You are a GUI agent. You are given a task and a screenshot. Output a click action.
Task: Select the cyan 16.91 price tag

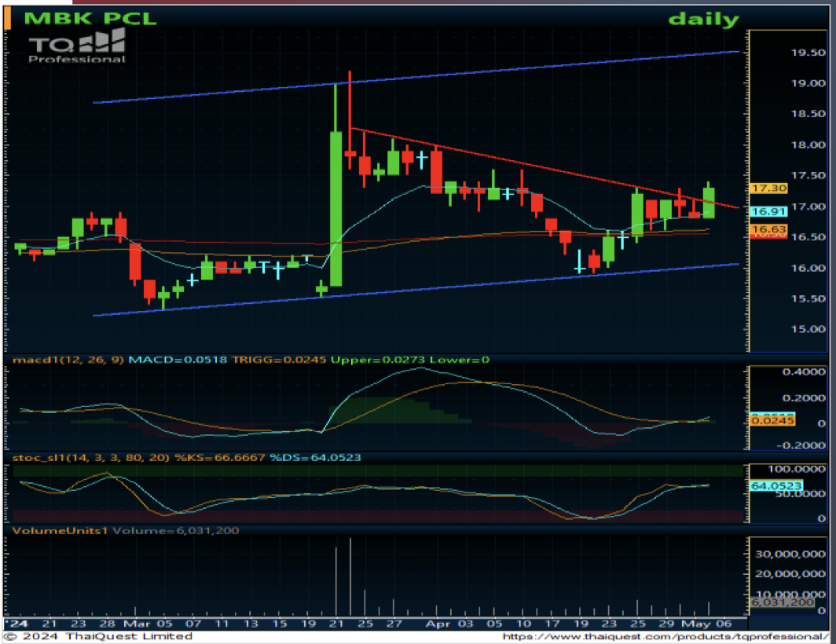tap(768, 211)
